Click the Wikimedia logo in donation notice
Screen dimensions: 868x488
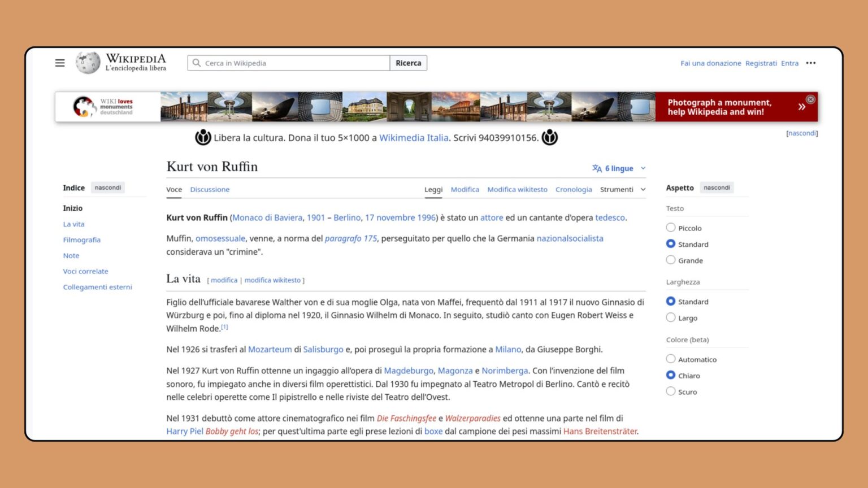[203, 137]
